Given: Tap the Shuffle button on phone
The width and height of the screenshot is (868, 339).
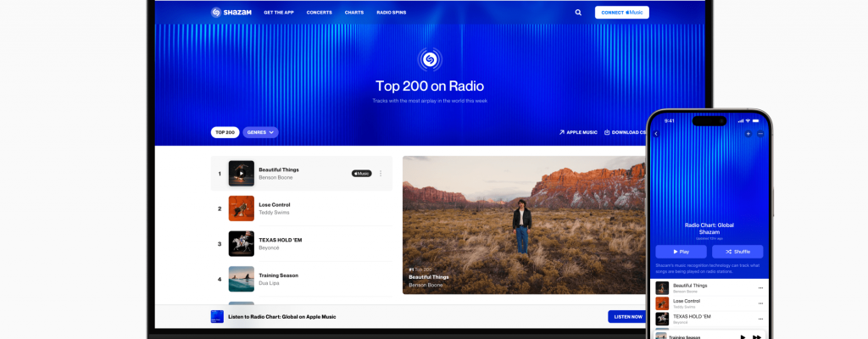Looking at the screenshot, I should point(737,252).
